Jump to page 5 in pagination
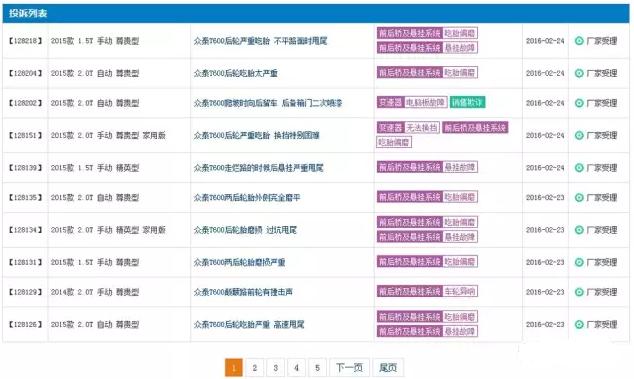634x379 pixels. point(317,368)
